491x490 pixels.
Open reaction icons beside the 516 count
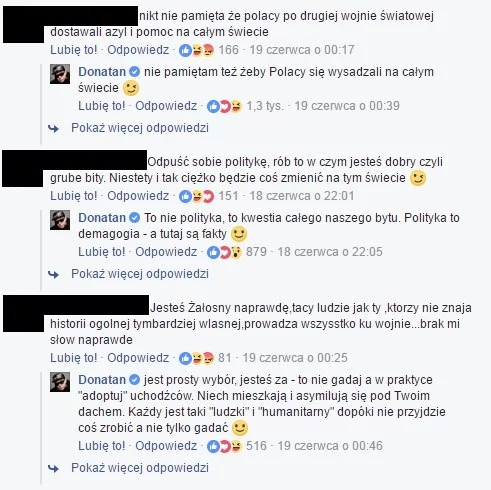224,446
